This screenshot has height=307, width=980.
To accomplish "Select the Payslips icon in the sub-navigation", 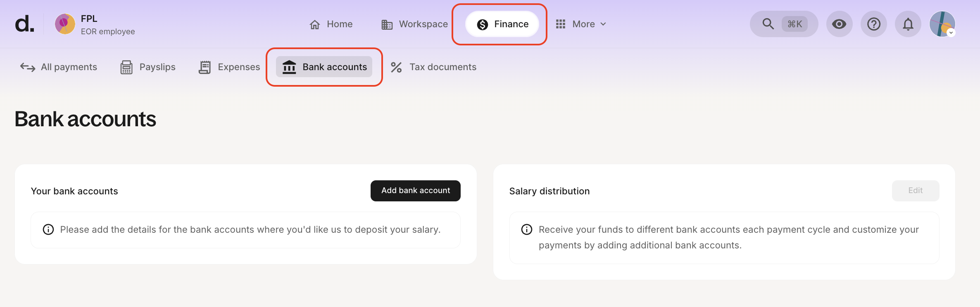I will tap(126, 66).
